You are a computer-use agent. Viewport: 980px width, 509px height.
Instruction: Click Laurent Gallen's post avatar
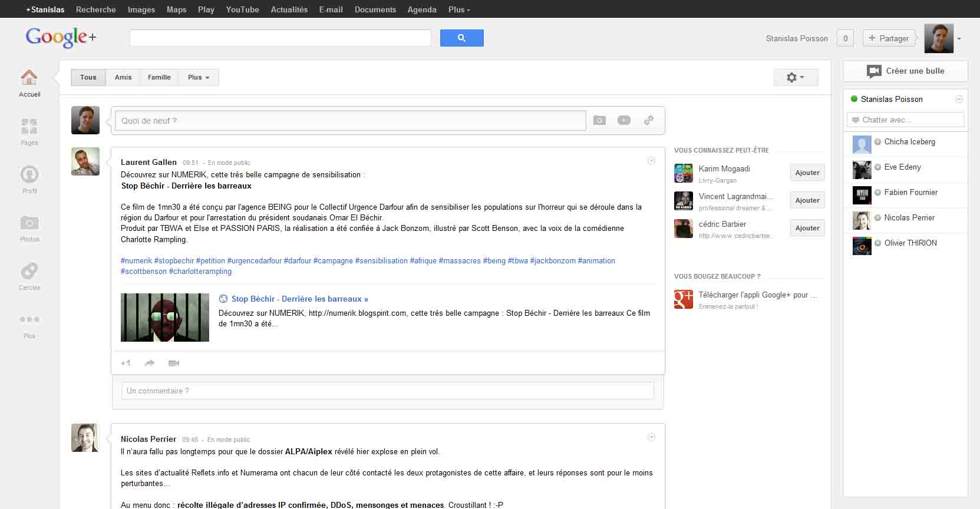pyautogui.click(x=85, y=161)
